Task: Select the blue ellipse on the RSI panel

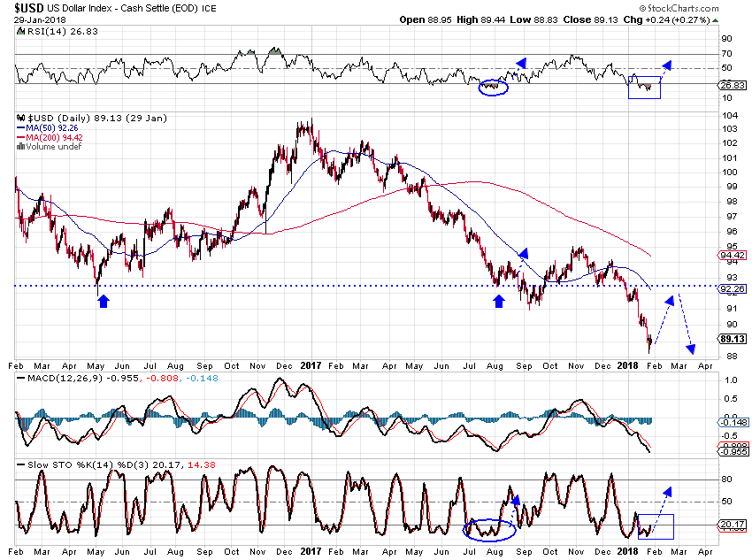Action: [492, 88]
